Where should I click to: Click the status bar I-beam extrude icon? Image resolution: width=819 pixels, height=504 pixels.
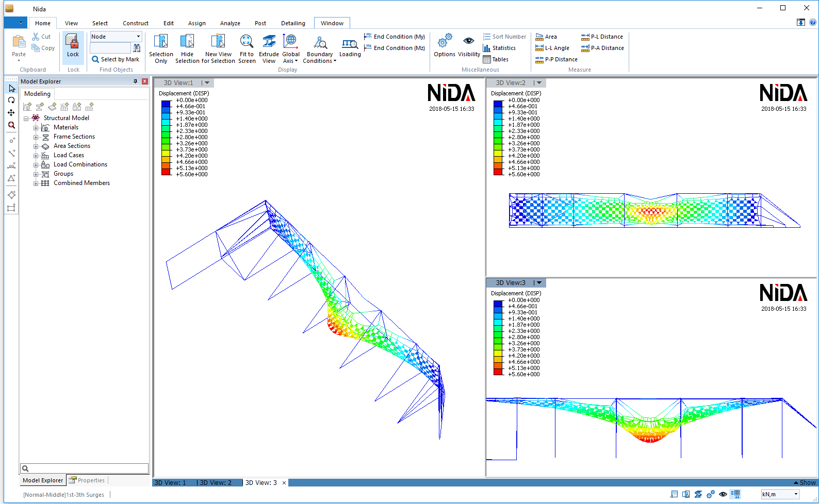698,494
